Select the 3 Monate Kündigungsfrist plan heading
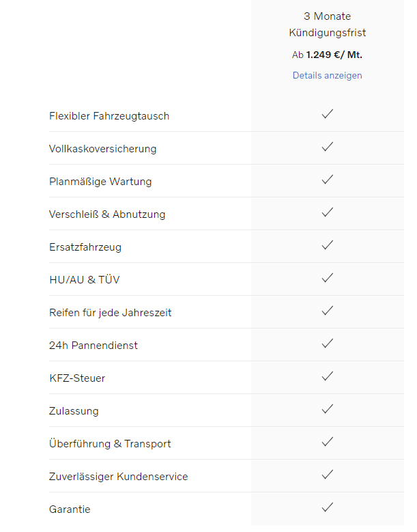Viewport: 417px width, 532px height. [x=327, y=25]
